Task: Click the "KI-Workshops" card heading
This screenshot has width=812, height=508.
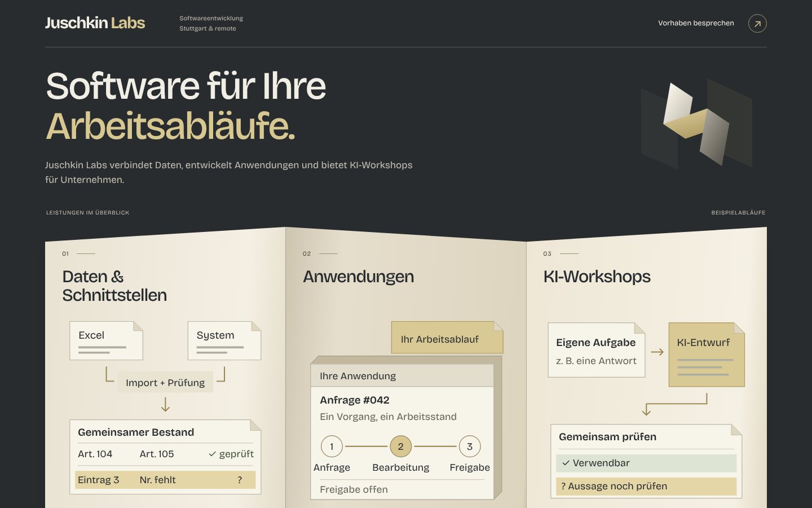Action: (597, 277)
